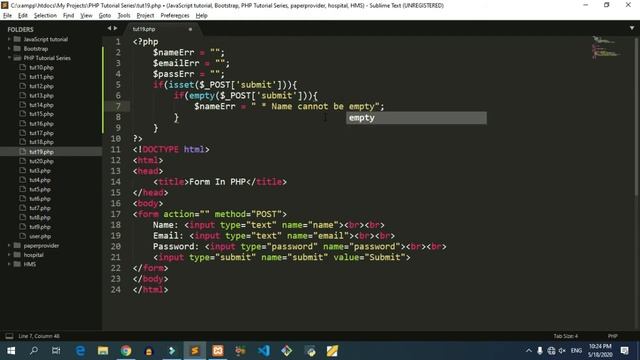Open user.php in the sidebar

pyautogui.click(x=40, y=236)
